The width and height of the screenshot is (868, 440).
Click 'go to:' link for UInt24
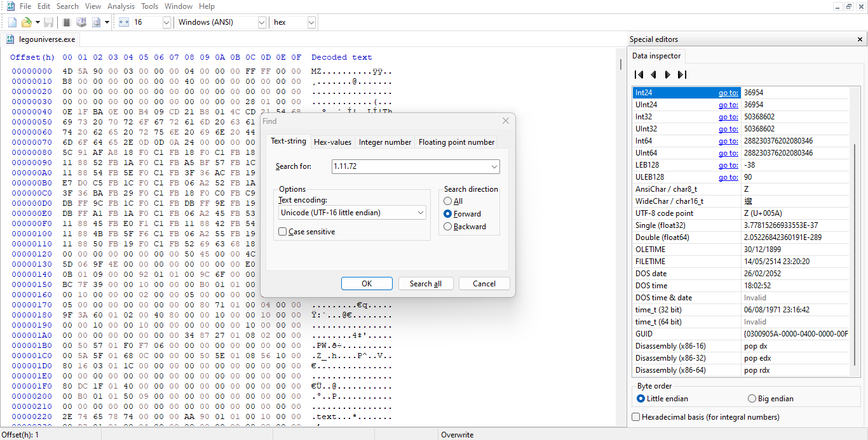click(x=728, y=105)
